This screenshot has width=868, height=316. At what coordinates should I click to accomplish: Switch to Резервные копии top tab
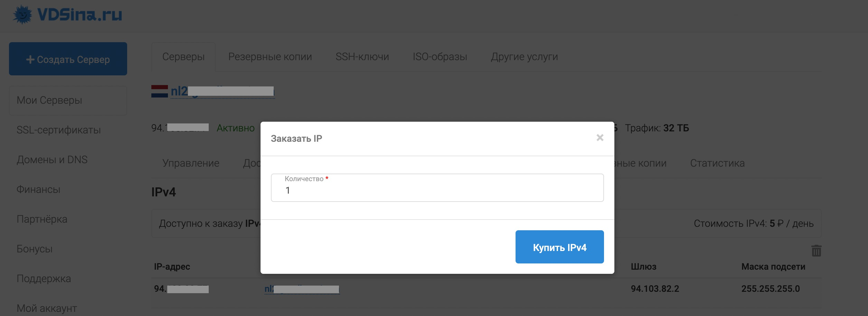270,57
